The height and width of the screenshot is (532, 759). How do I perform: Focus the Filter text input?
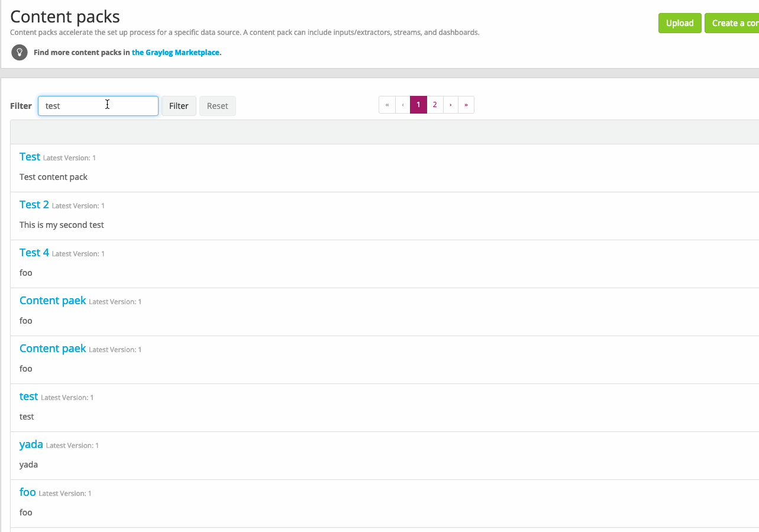(x=98, y=106)
